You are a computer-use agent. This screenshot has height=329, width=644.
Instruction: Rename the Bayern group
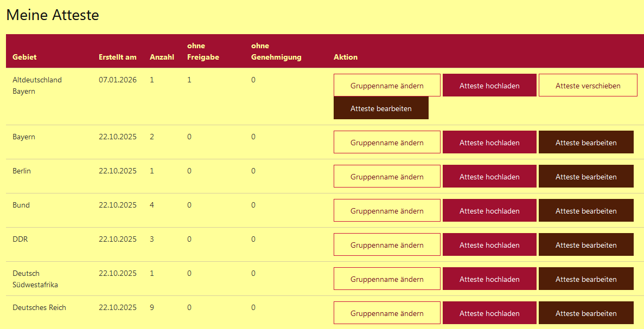pos(387,143)
